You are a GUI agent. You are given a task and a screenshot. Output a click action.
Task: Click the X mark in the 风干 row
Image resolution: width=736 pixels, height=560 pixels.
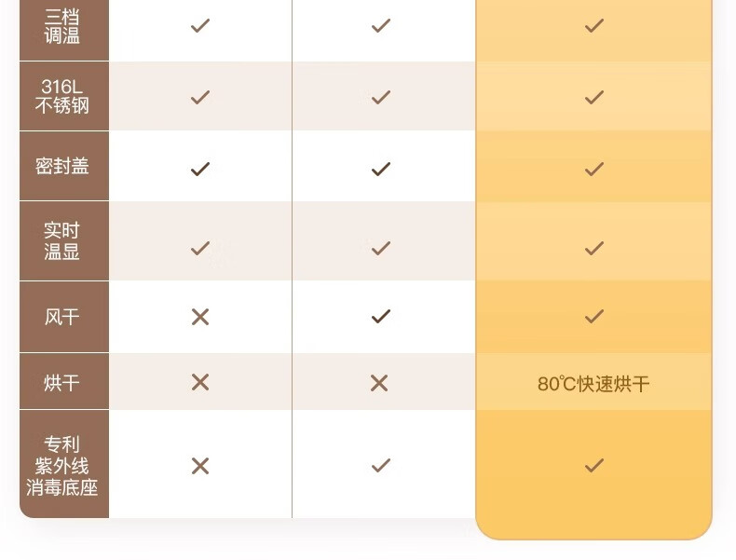200,318
